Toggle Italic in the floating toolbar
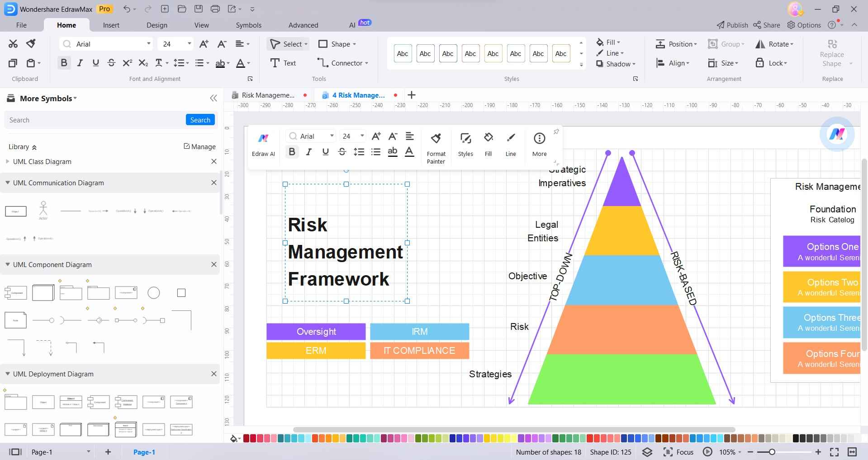The image size is (868, 460). tap(309, 152)
